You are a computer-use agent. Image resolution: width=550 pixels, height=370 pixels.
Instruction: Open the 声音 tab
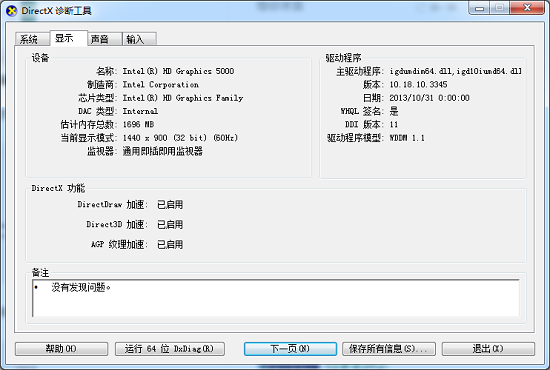pyautogui.click(x=105, y=39)
